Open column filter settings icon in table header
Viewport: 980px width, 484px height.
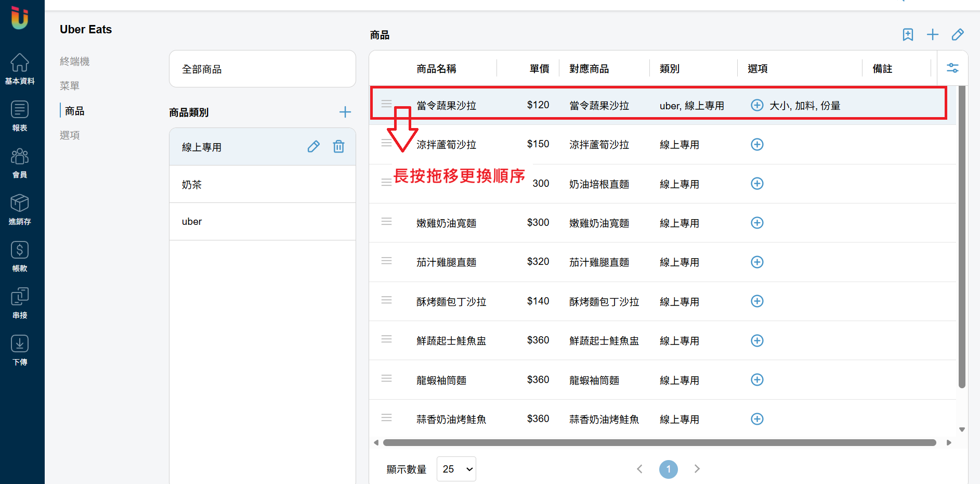pos(952,68)
